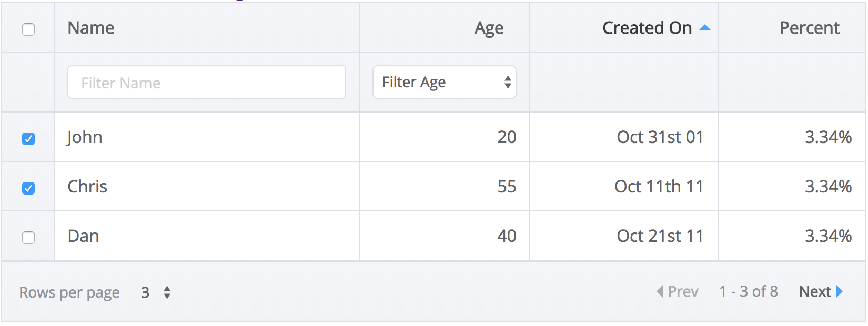Click the 1 - 3 of 8 page indicator
Image resolution: width=868 pixels, height=326 pixels.
point(748,291)
